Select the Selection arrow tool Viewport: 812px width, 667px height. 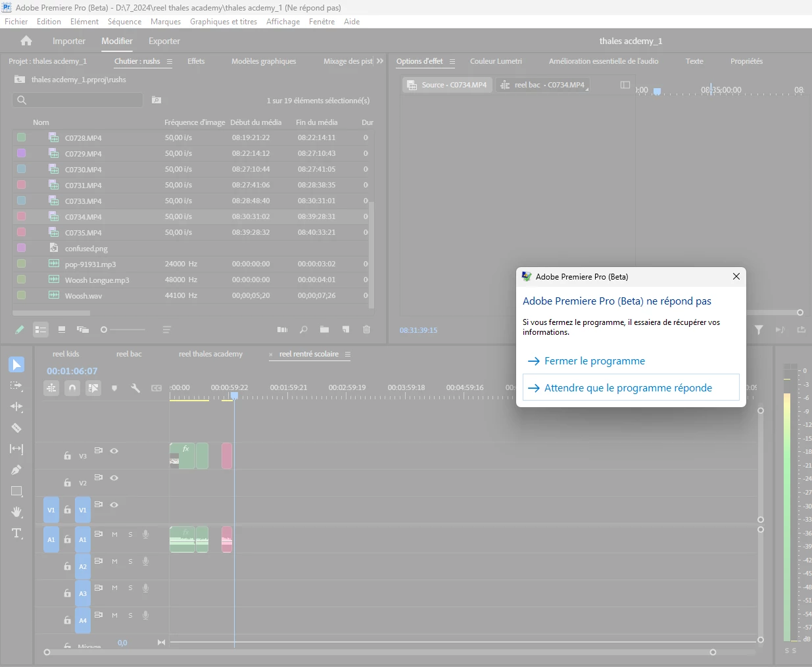click(17, 364)
